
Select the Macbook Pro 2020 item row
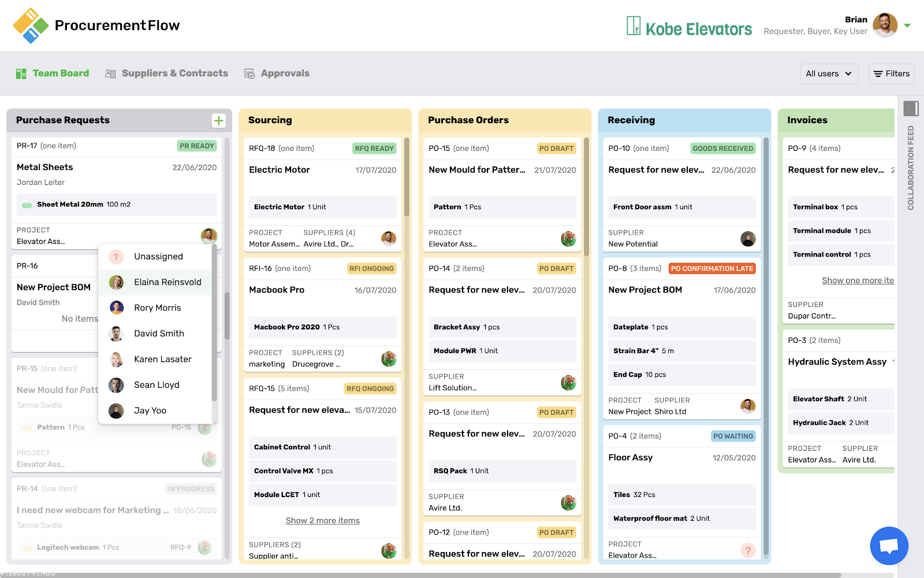pyautogui.click(x=323, y=327)
